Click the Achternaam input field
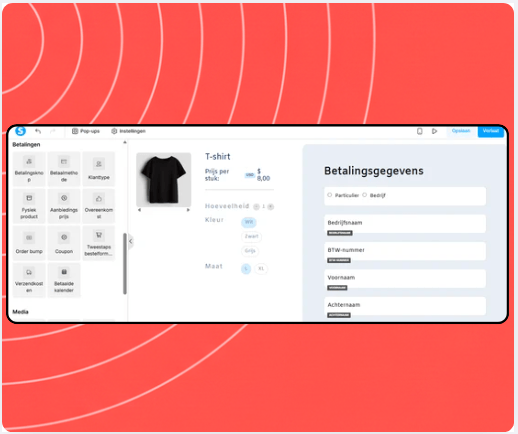Viewport: 518px width, 434px height. pyautogui.click(x=405, y=305)
